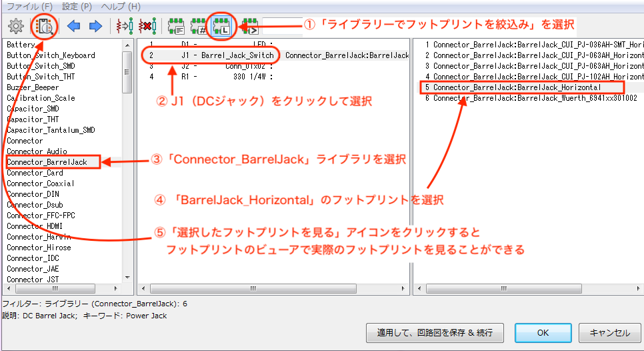Click 適用して、回路図を保存 & 続行 button
This screenshot has height=351, width=644.
coord(435,333)
